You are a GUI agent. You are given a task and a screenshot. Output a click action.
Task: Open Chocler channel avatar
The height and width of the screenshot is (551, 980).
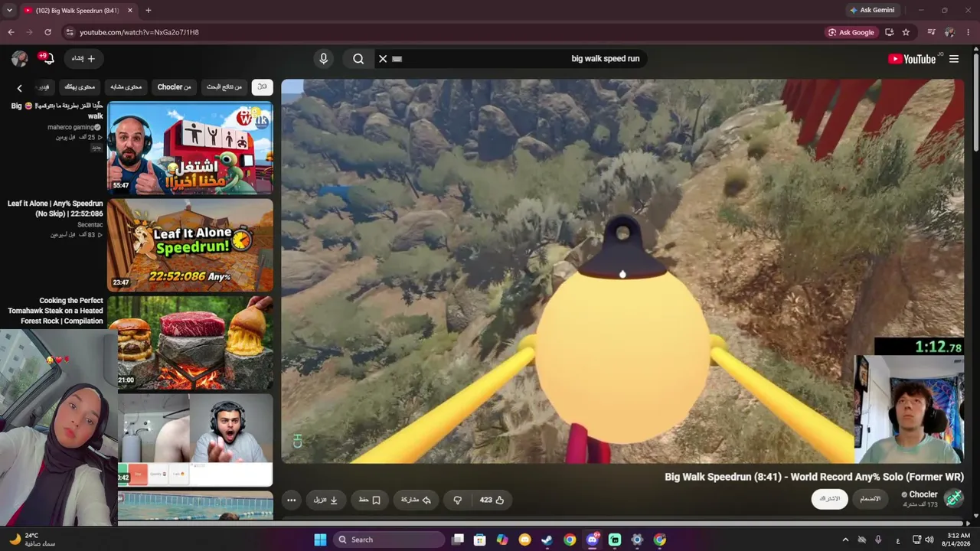[x=954, y=498]
